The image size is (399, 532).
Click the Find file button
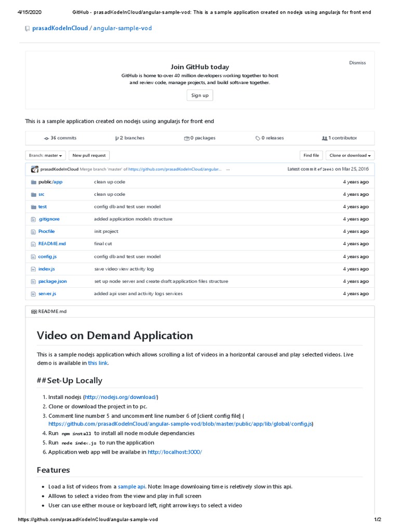[x=311, y=155]
